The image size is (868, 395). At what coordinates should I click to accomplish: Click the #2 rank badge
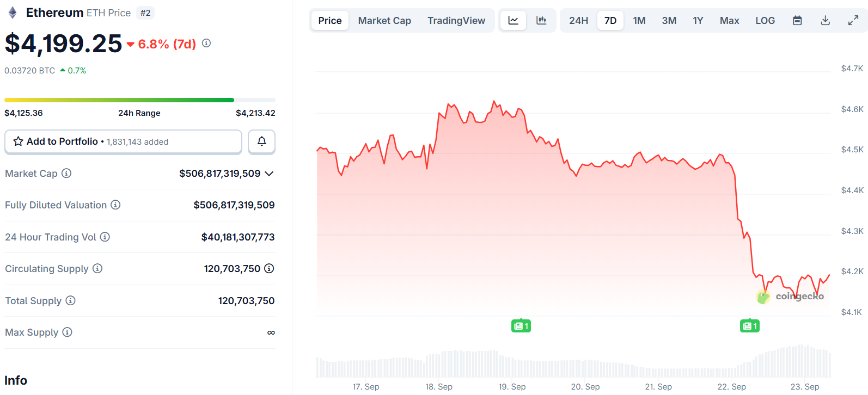click(145, 13)
